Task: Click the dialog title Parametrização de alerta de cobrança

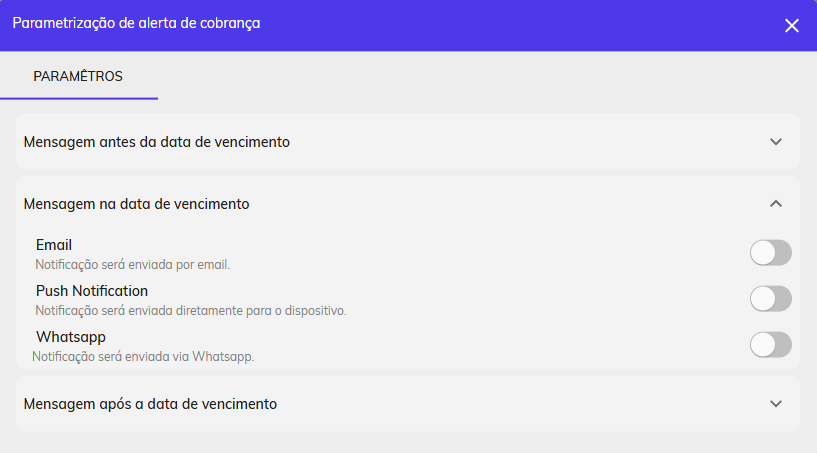Action: click(137, 23)
